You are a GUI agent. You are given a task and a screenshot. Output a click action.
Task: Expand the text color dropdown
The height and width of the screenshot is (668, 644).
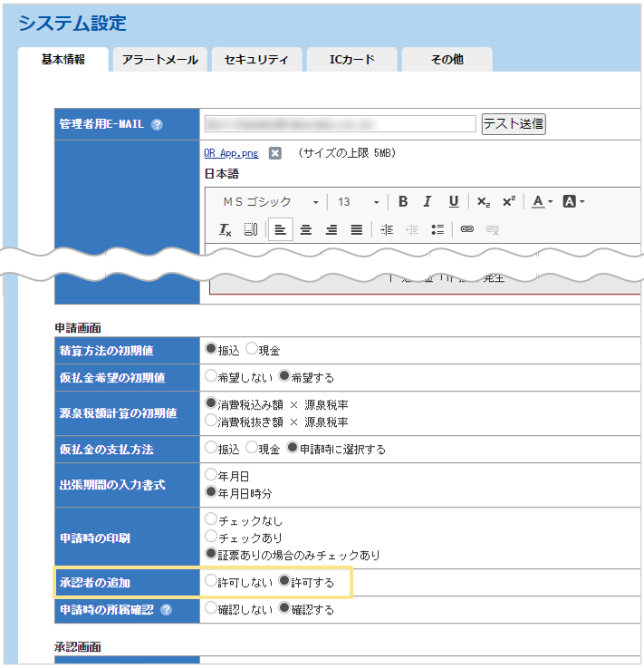(x=543, y=201)
